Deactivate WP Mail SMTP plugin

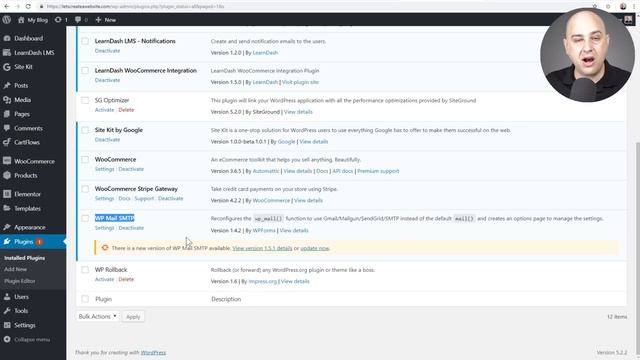coord(131,228)
